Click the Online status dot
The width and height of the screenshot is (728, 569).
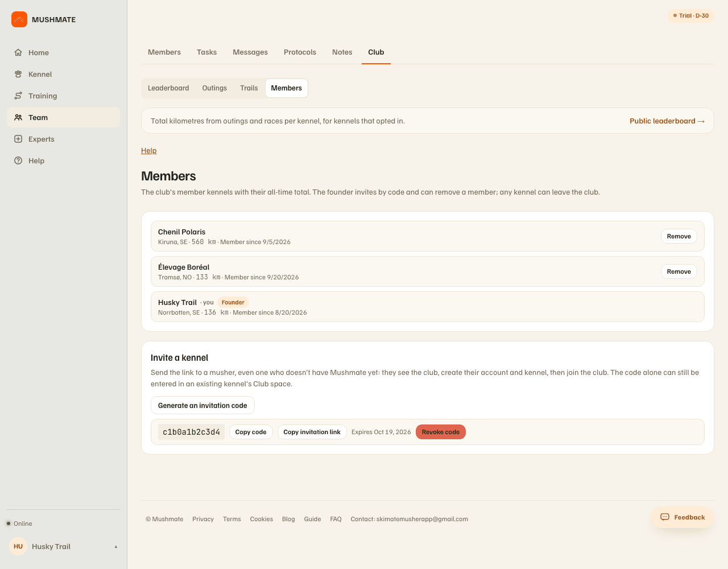click(x=9, y=523)
